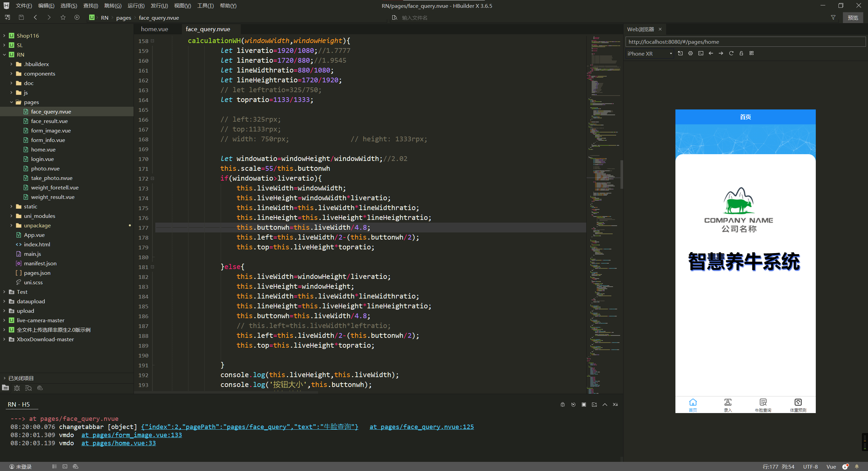Viewport: 868px width, 471px height.
Task: Open the web browser console icon
Action: (x=701, y=53)
